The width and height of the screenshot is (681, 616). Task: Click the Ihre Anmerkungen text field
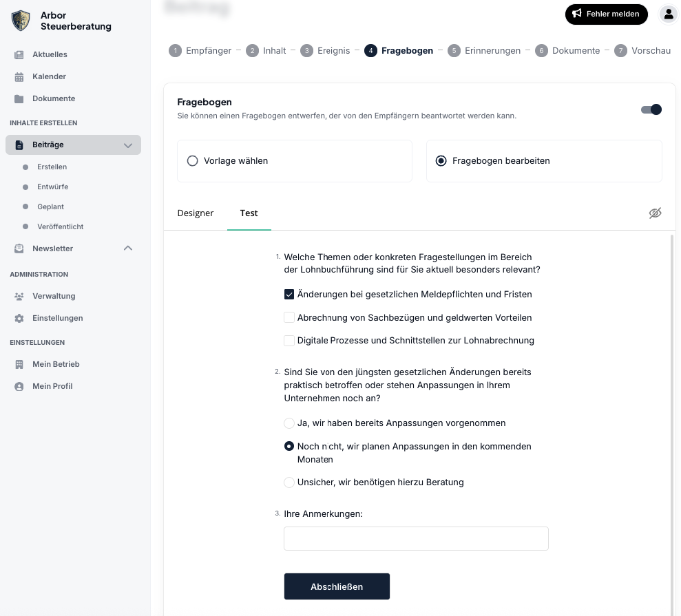(x=416, y=538)
